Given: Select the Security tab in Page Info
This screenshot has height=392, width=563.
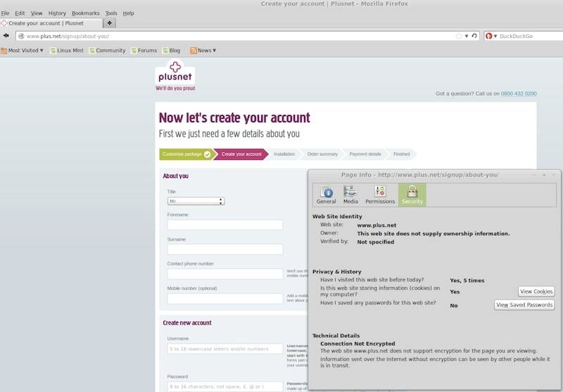Looking at the screenshot, I should point(412,195).
